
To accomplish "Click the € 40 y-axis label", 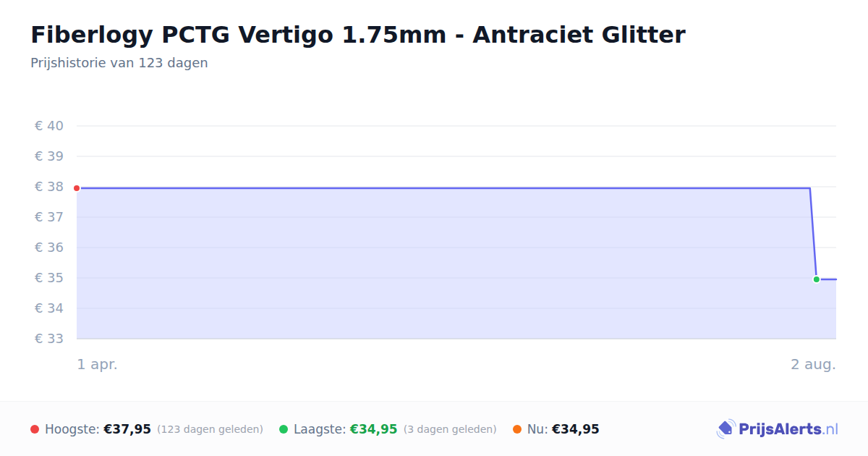I will (49, 126).
